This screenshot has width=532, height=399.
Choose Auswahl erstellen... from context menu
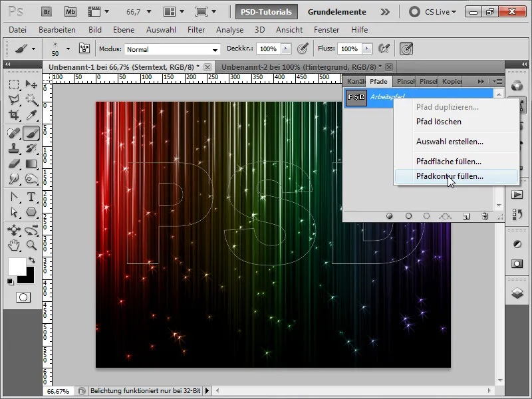(x=456, y=142)
